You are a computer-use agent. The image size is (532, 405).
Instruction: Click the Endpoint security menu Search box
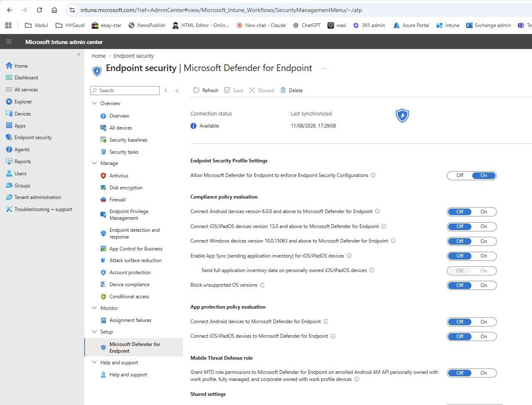[125, 91]
